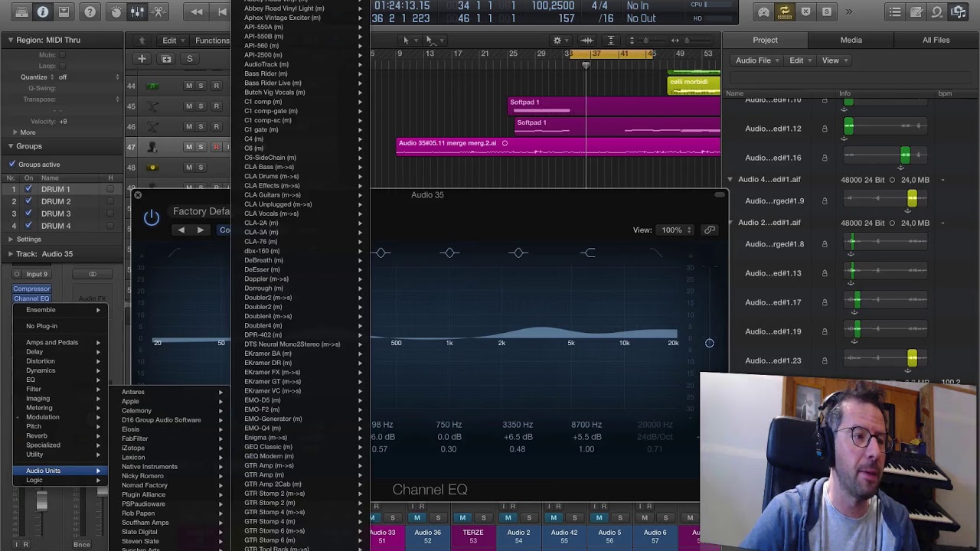Select CLA-76 (m) in the plug-in list

(x=299, y=242)
